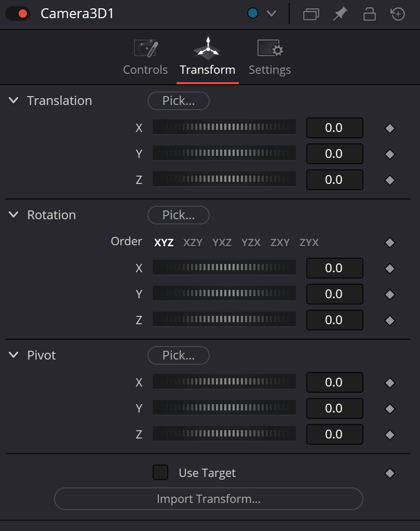Enable the Use Target checkbox
Screen dimensions: 420x531
click(160, 472)
